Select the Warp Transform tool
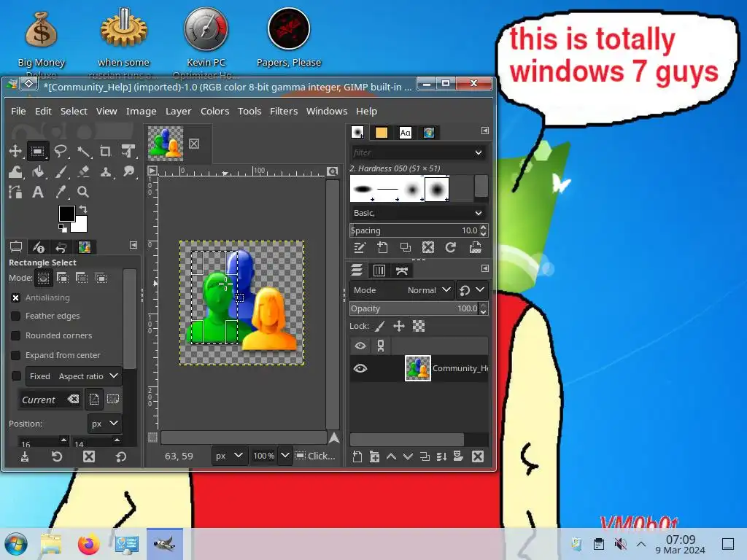747x560 pixels. tap(15, 172)
